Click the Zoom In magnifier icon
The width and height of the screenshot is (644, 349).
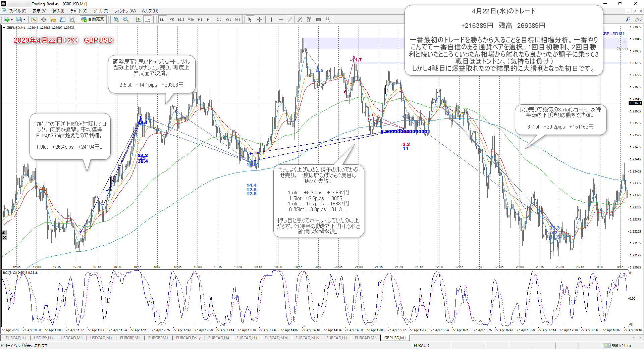click(x=116, y=19)
